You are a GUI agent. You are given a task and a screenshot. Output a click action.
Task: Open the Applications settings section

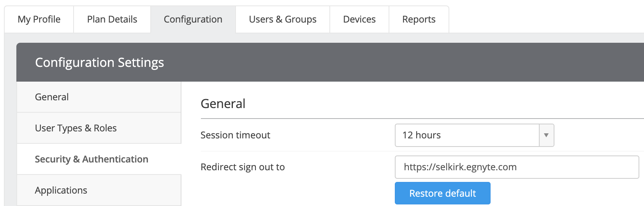(99, 190)
